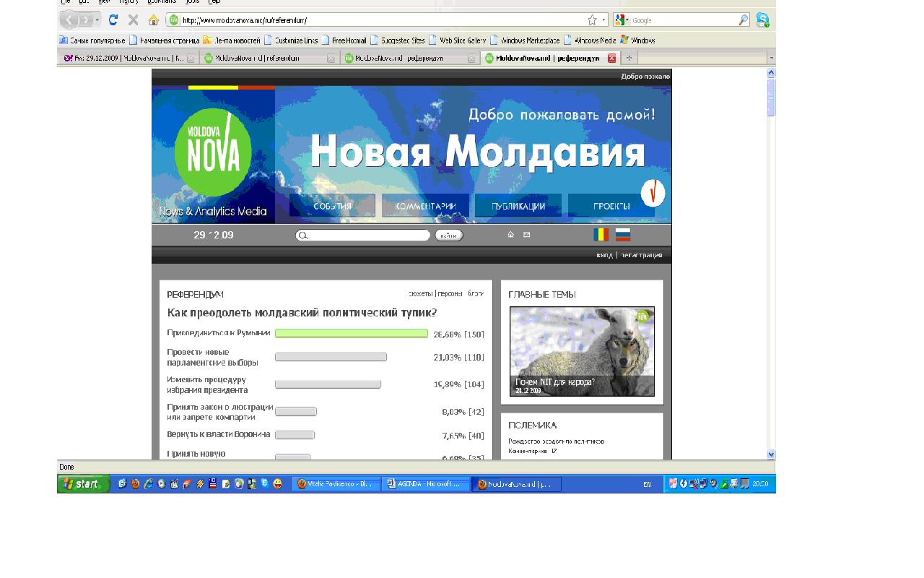This screenshot has width=924, height=578.
Task: Switch site language with Romanian flag
Action: pyautogui.click(x=601, y=235)
